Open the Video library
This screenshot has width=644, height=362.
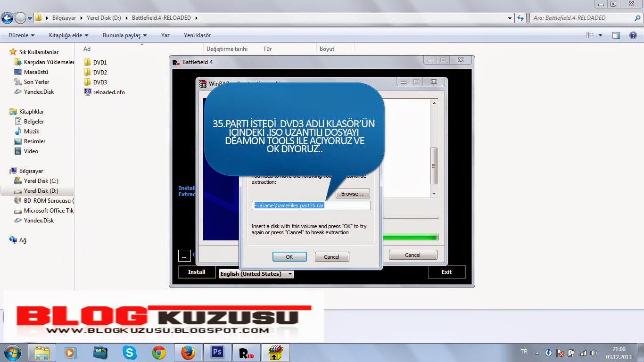(31, 151)
